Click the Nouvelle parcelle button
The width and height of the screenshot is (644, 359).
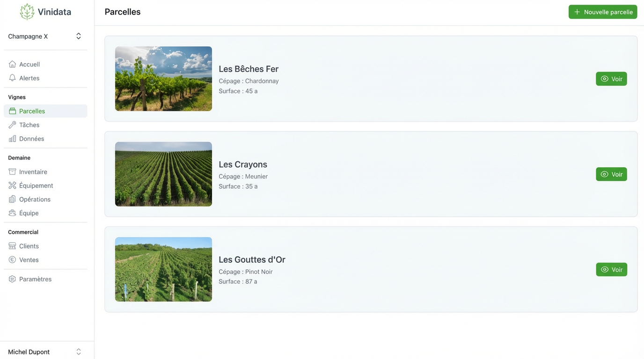(603, 11)
